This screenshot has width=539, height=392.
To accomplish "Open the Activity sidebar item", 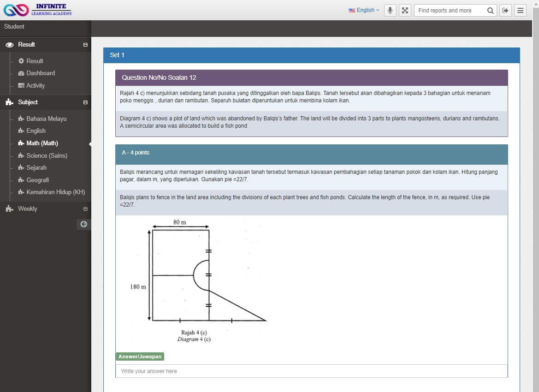I will tap(35, 86).
